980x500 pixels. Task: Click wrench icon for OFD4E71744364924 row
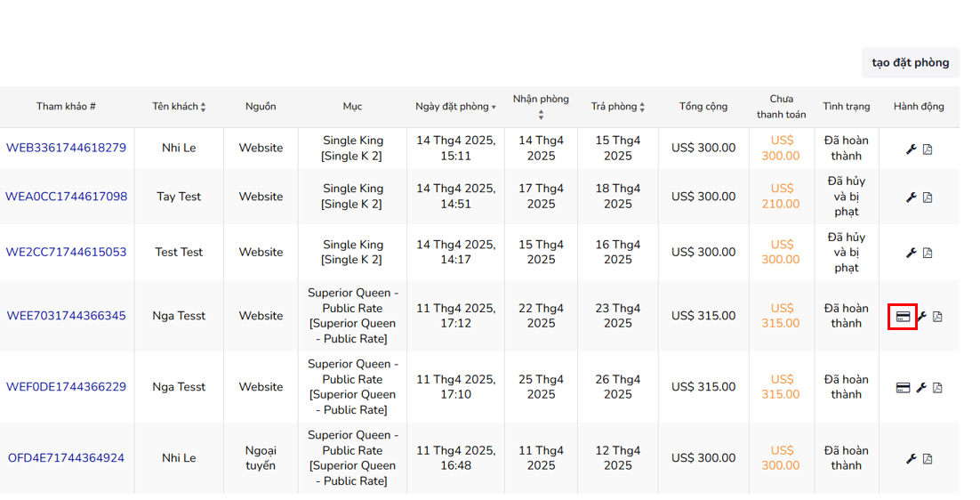click(x=912, y=459)
